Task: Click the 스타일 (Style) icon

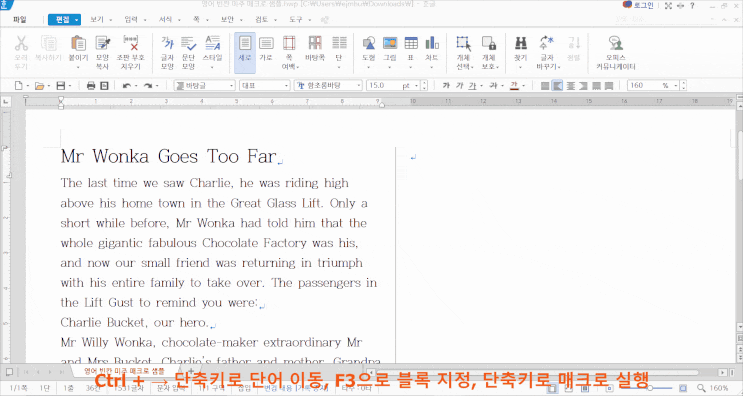Action: click(x=212, y=44)
